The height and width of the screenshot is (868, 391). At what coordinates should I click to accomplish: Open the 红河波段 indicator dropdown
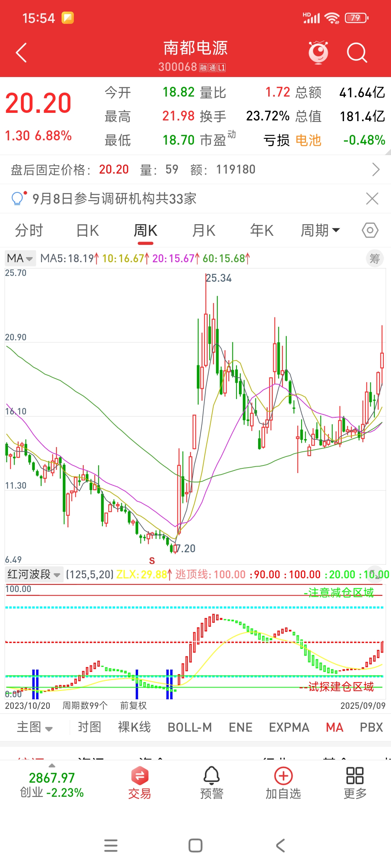(x=34, y=574)
